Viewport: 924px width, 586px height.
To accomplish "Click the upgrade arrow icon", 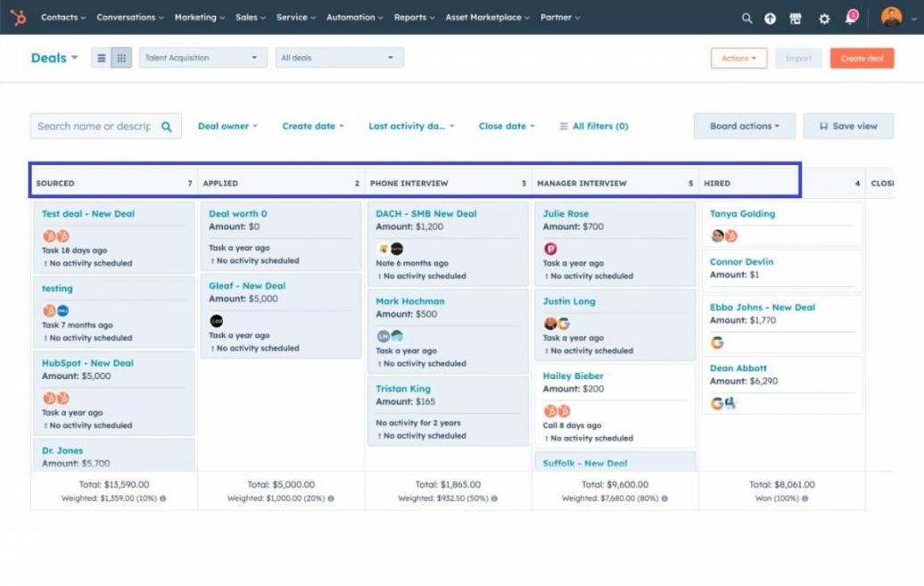I will 771,18.
